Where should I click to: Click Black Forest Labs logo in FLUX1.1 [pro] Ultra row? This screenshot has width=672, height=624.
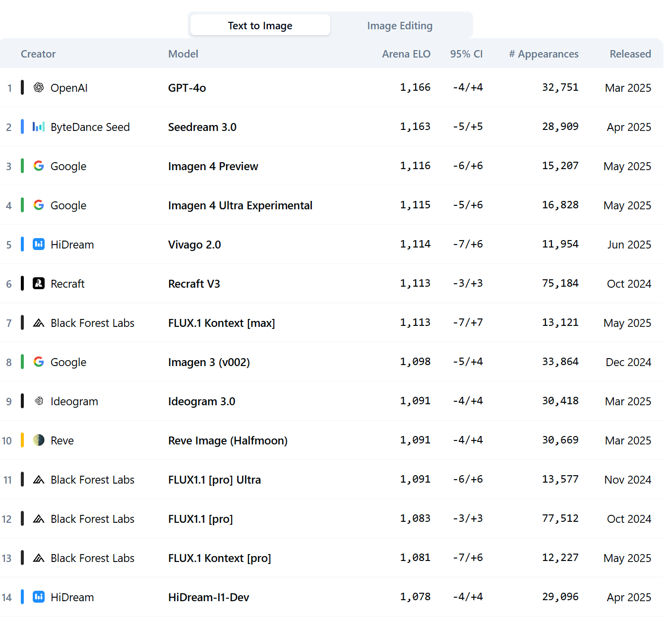[x=39, y=480]
